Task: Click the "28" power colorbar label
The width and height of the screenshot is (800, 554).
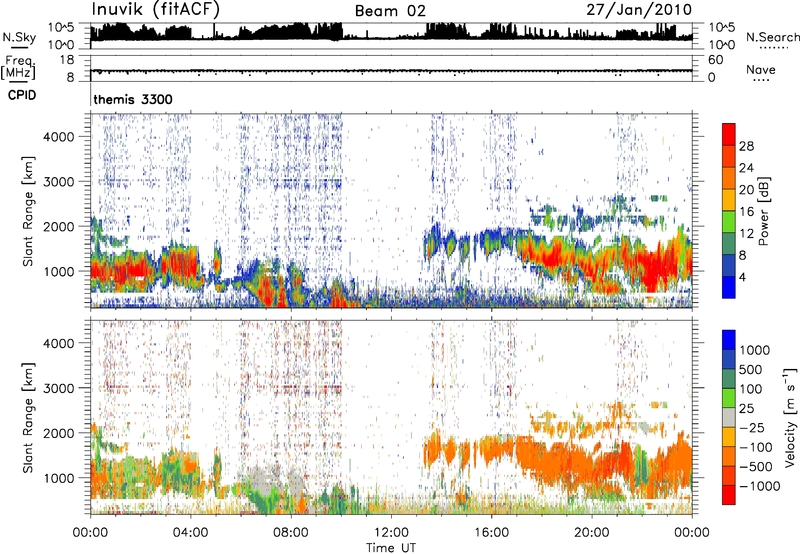Action: [746, 146]
